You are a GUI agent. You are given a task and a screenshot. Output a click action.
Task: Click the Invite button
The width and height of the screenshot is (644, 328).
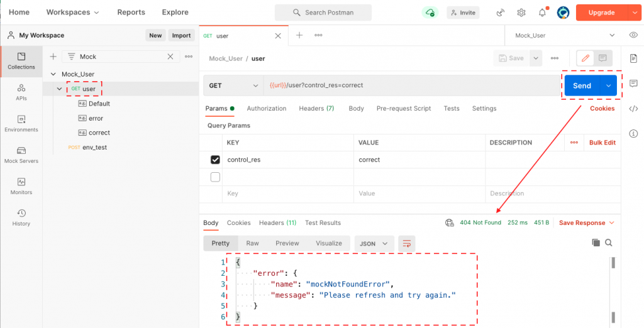(463, 13)
